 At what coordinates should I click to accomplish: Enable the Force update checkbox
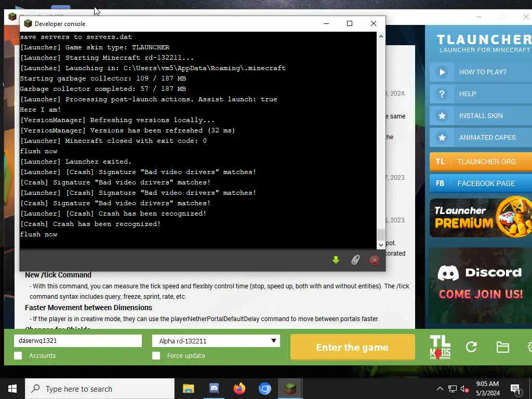point(156,355)
